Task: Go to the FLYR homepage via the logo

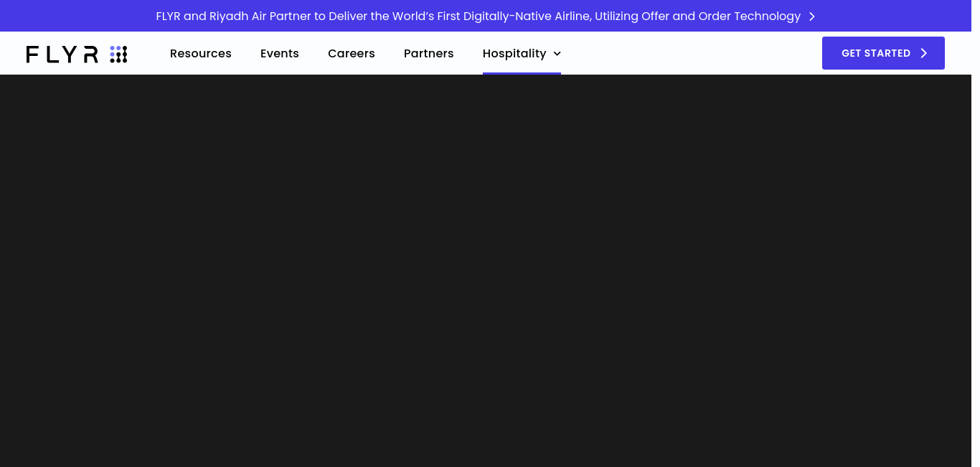Action: [77, 54]
